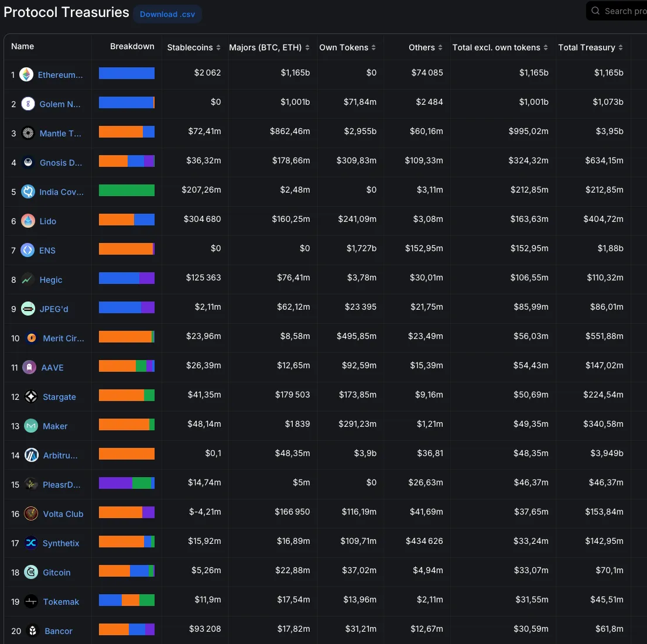Sort by Total excl. own tokens arrows
647x644 pixels.
coord(546,47)
